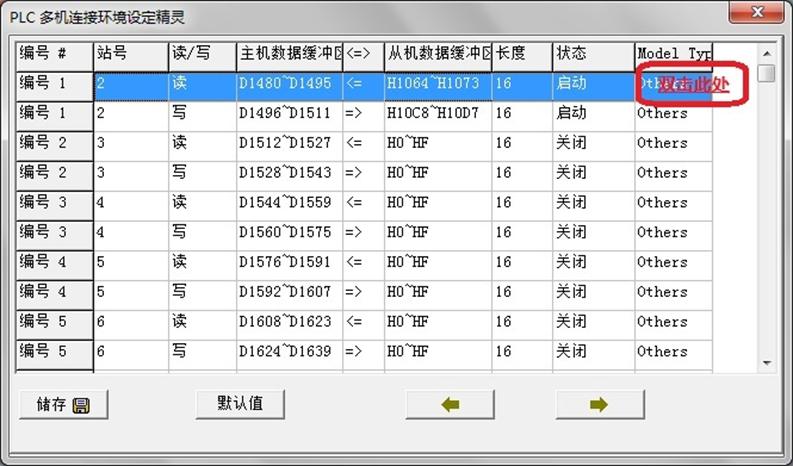Viewport: 793px width, 466px height.
Task: Click the <=> column header
Action: point(363,57)
